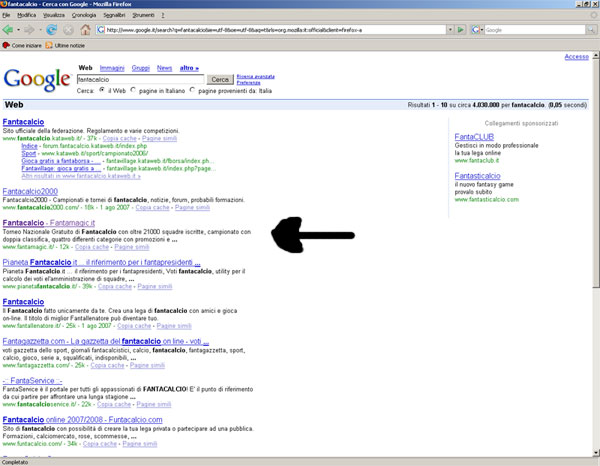600x466 pixels.
Task: Click the site favicon in the address bar
Action: [101, 29]
